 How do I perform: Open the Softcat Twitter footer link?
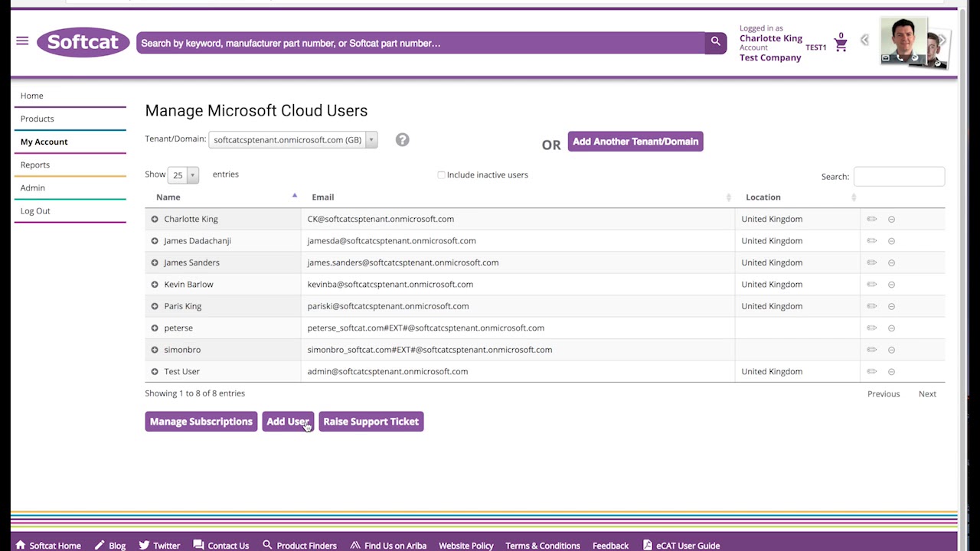[x=159, y=546]
